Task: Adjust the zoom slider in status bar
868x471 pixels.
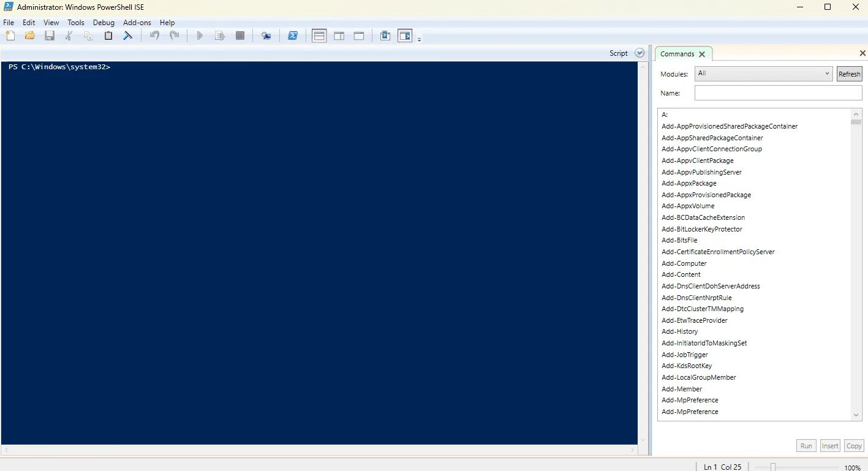Action: [772, 467]
